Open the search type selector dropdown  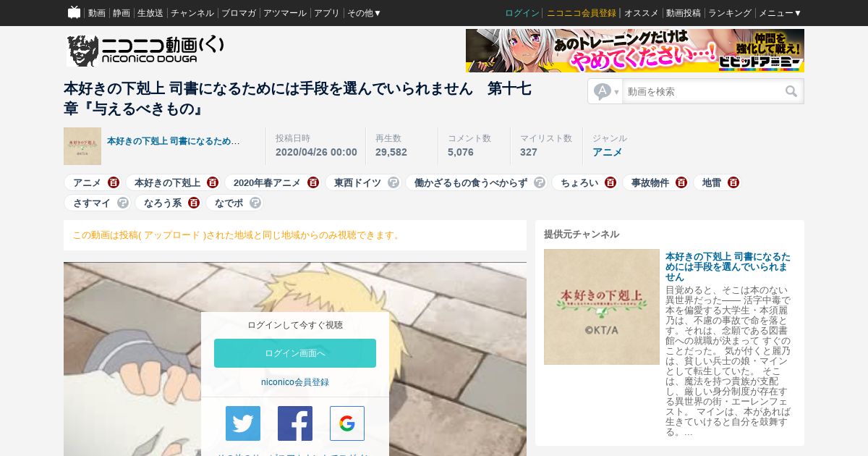click(606, 92)
